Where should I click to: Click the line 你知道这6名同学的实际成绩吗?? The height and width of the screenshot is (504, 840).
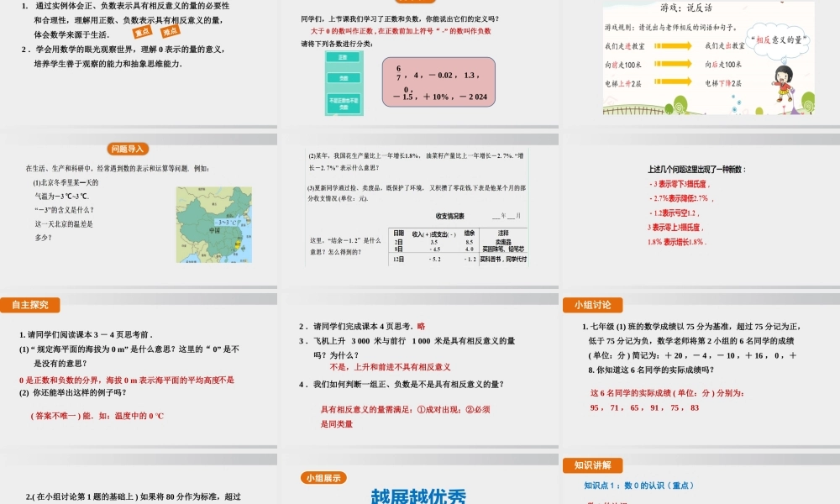(x=651, y=370)
